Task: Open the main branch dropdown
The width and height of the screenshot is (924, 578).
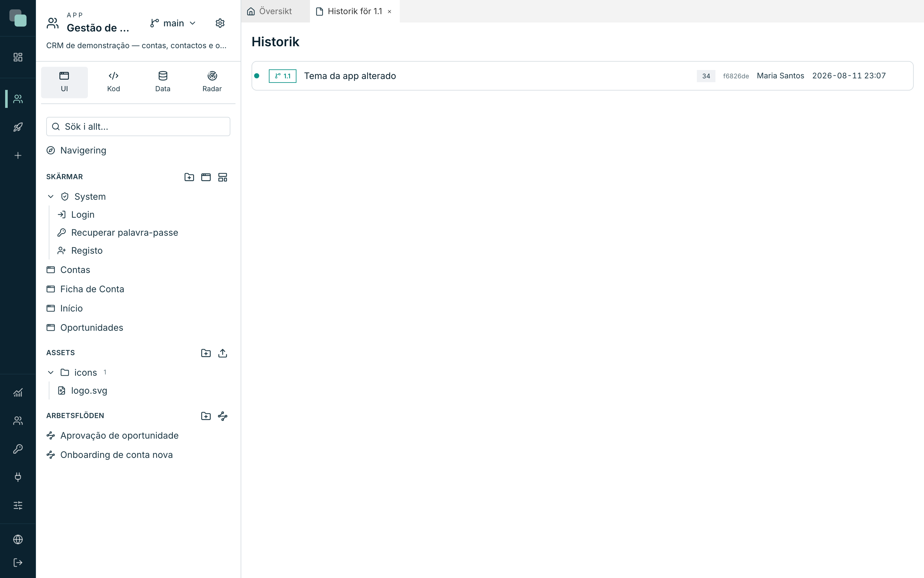Action: [x=173, y=23]
